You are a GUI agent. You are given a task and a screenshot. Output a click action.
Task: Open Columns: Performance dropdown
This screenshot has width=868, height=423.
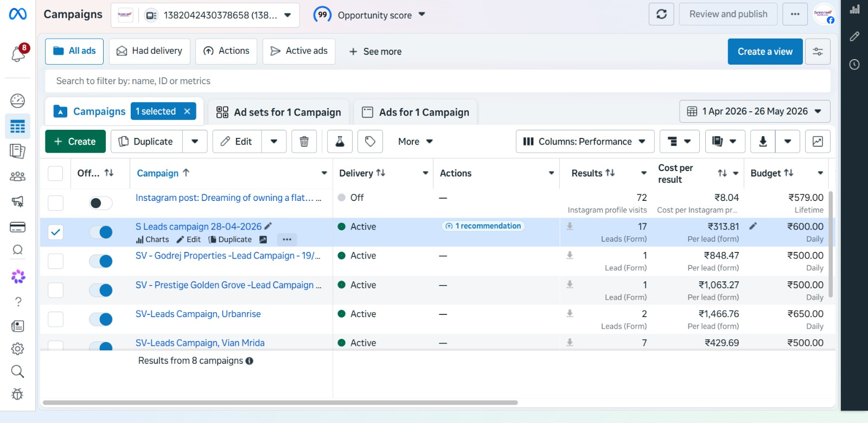tap(585, 142)
